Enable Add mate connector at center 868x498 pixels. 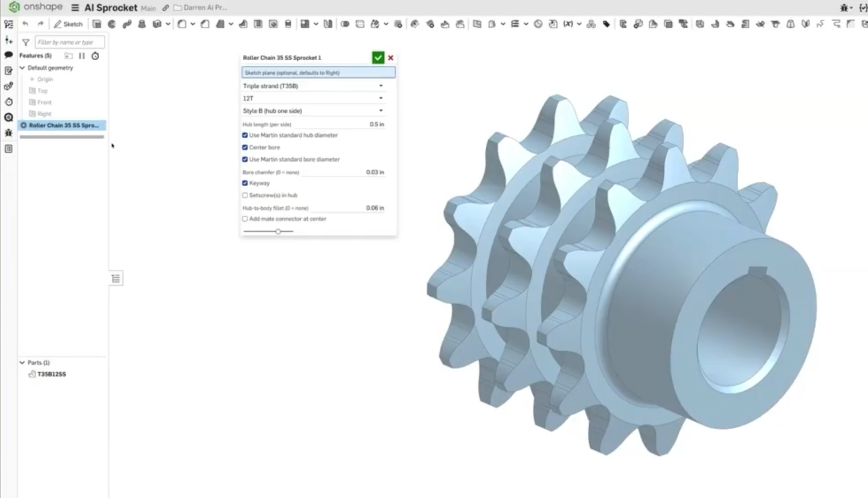pyautogui.click(x=245, y=219)
